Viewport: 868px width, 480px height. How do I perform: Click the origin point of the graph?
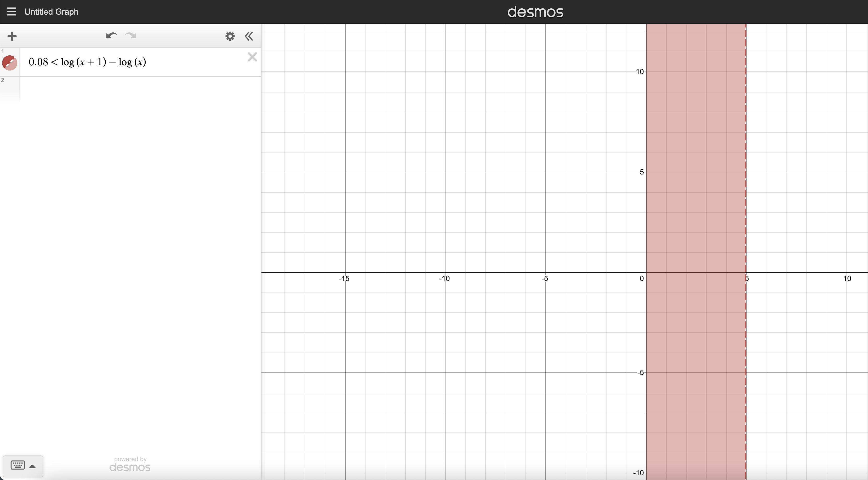[646, 272]
